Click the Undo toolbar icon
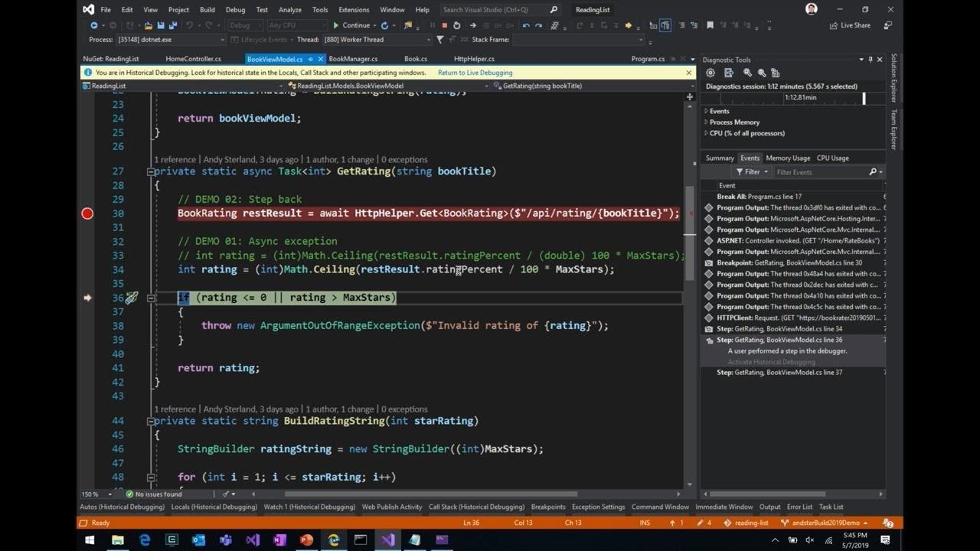The image size is (980, 551). tap(190, 25)
